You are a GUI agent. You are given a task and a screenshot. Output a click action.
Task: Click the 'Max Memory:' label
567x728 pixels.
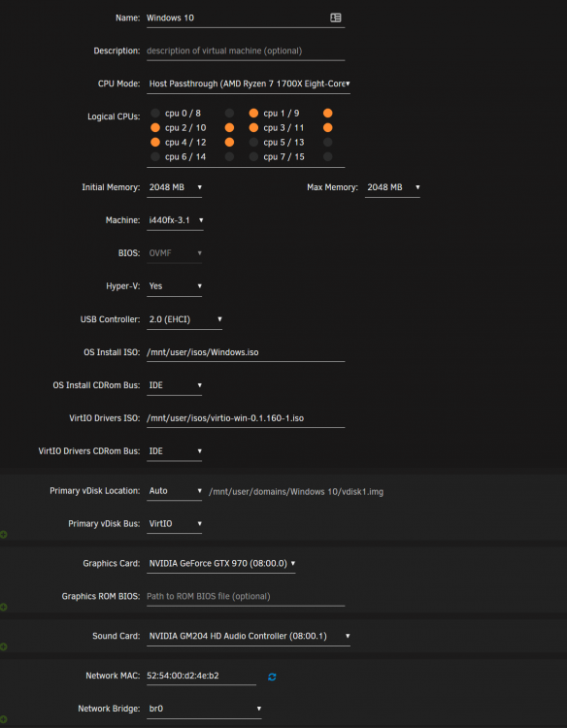(x=332, y=187)
